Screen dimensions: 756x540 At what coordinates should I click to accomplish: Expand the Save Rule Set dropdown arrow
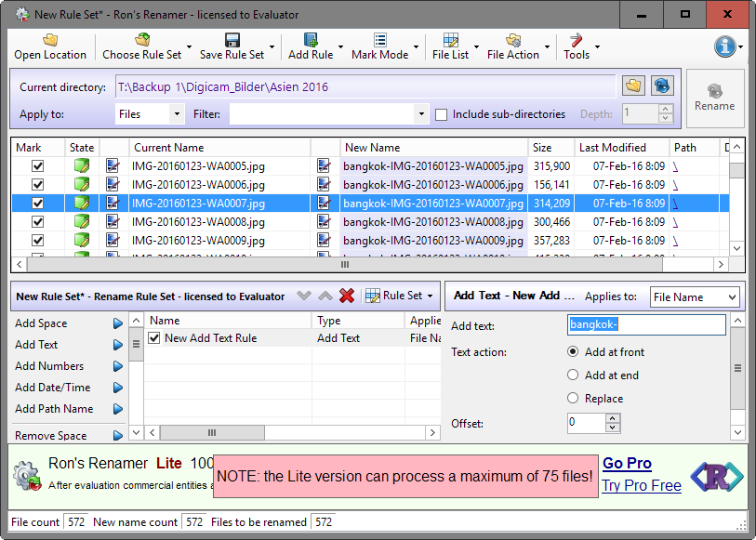(272, 46)
